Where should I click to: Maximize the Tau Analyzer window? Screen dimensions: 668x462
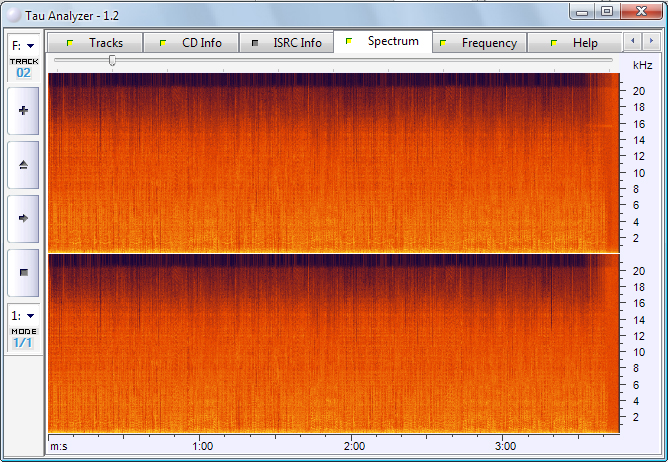click(607, 11)
